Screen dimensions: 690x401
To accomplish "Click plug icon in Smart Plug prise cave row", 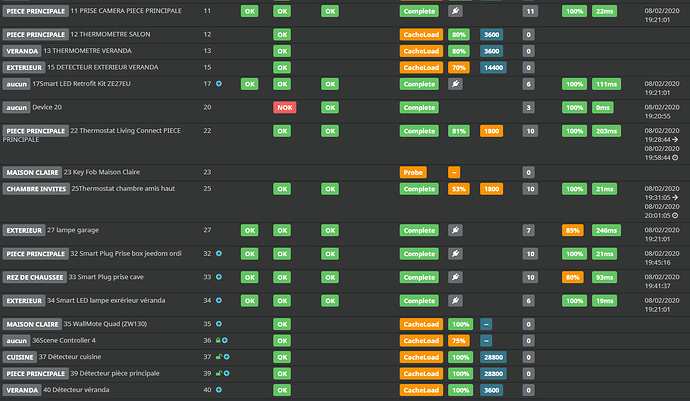I will click(456, 277).
